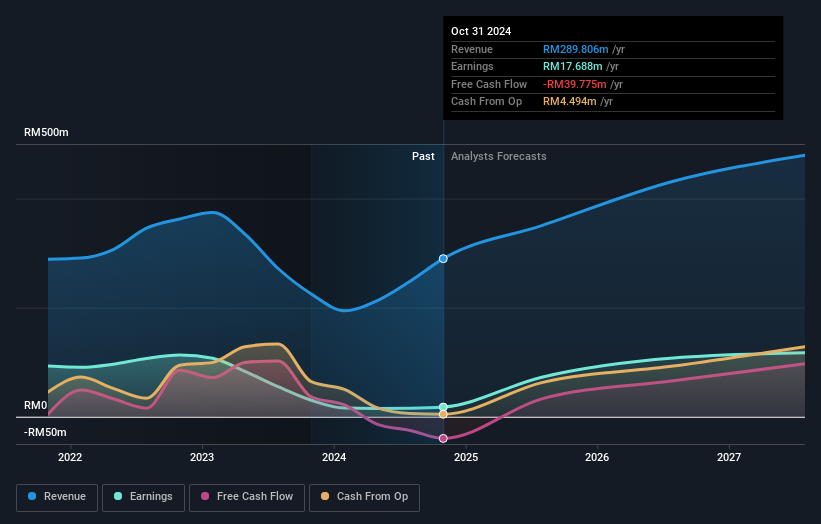Click the 2026 x-axis label
This screenshot has height=524, width=821.
point(597,458)
